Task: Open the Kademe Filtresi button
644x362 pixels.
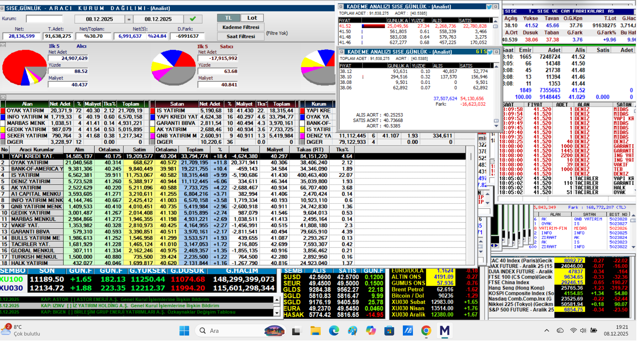Action: tap(240, 27)
